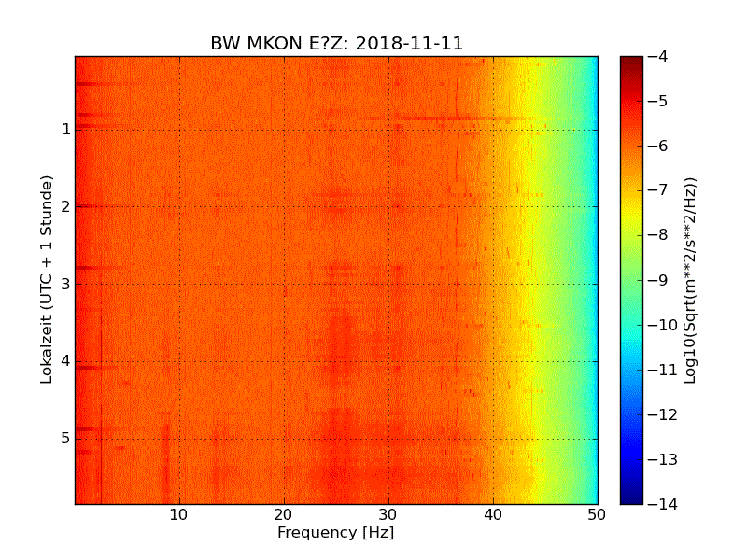747x560 pixels.
Task: Click colorbar tick label −6
Action: 658,147
